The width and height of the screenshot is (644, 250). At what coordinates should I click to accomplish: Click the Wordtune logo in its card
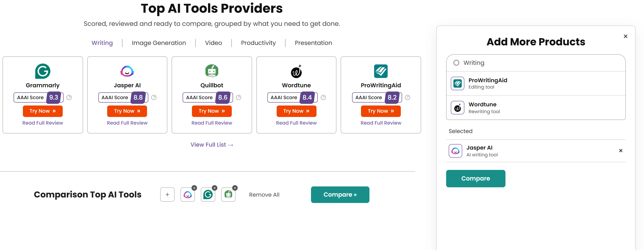coord(296,71)
